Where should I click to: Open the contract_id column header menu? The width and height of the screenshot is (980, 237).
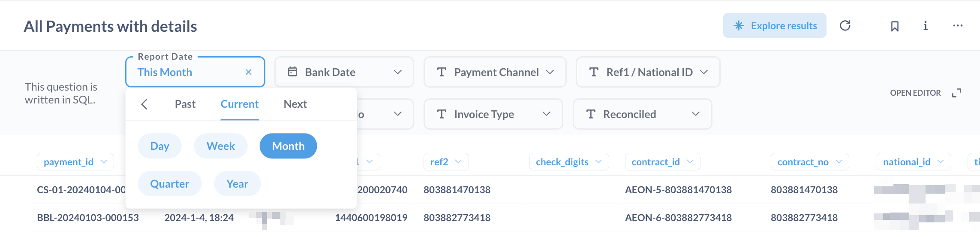pos(662,162)
